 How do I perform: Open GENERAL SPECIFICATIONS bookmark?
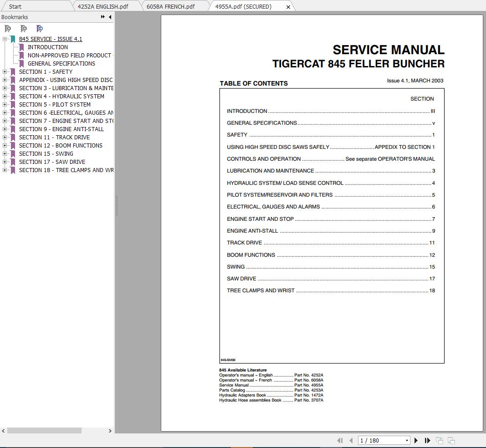pos(61,64)
